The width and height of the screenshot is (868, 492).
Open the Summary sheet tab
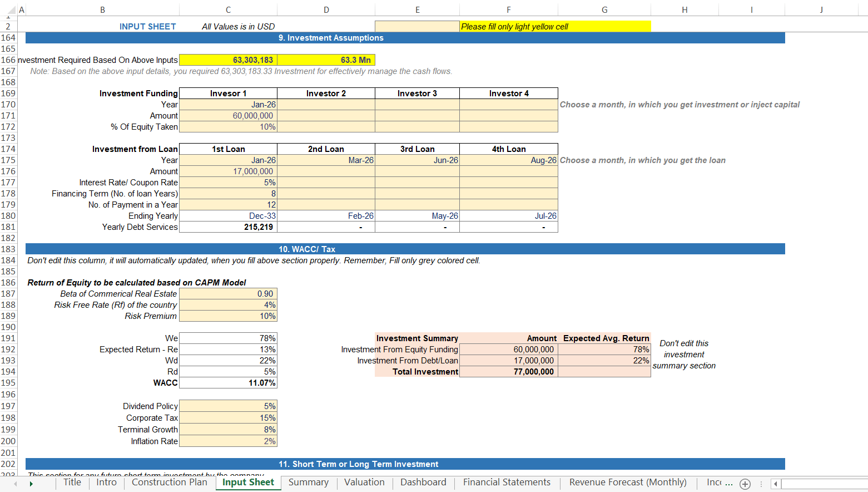(309, 483)
